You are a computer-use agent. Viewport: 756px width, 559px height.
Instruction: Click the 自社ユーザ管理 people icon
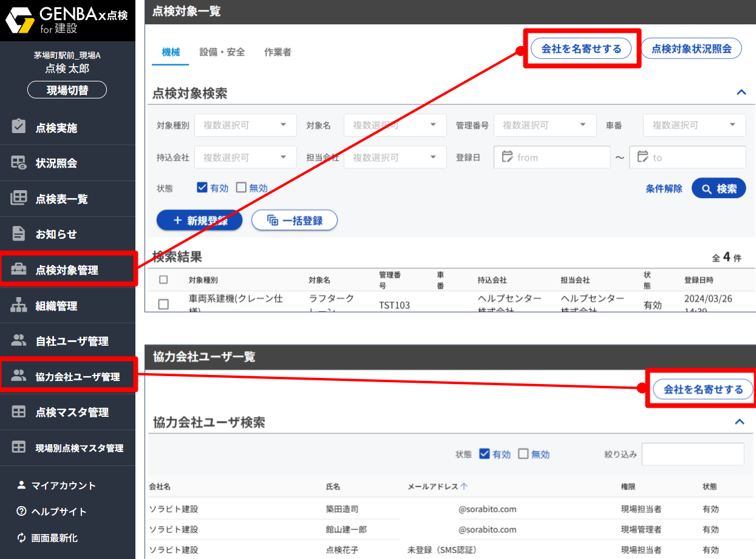pos(19,341)
